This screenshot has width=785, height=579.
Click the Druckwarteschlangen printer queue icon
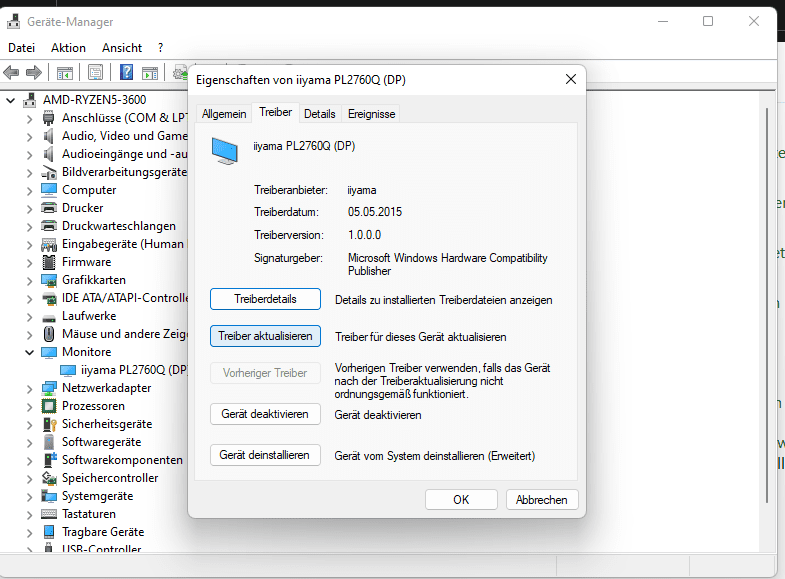[49, 226]
